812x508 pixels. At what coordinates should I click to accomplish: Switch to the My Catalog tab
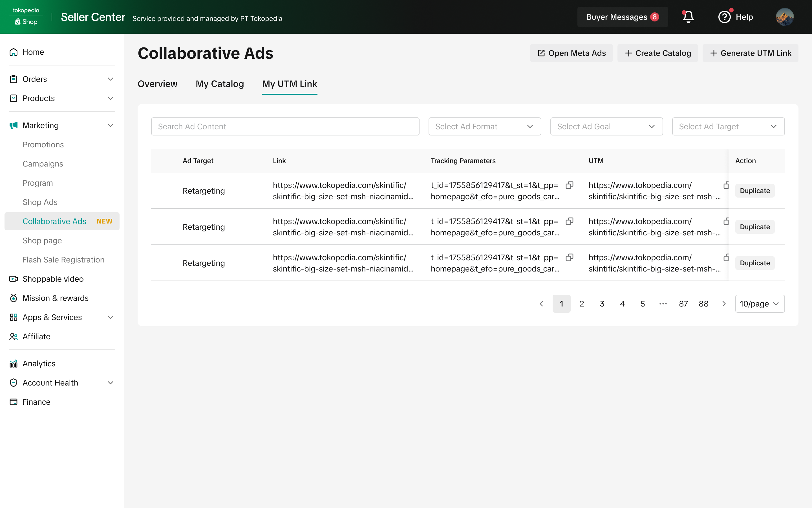220,84
